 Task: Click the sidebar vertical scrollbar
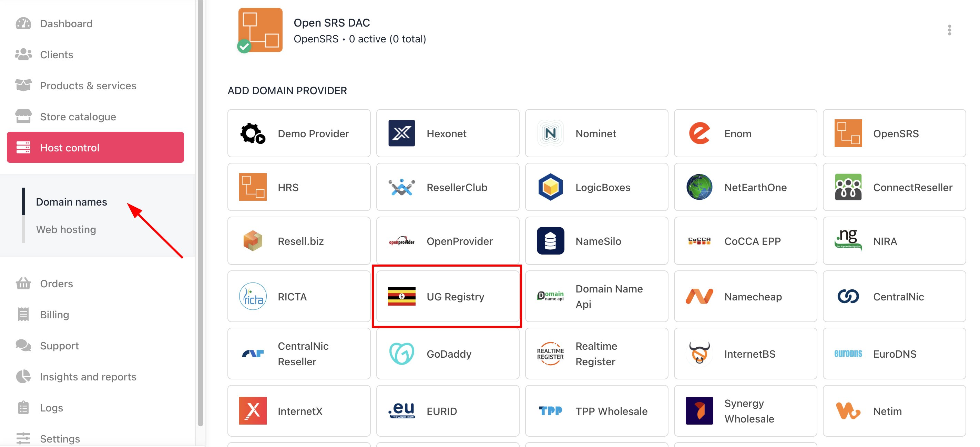200,213
